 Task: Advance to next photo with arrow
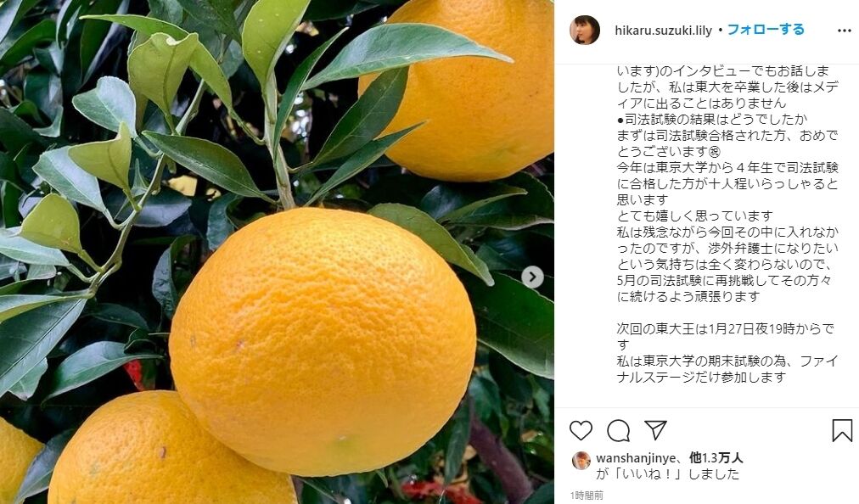[x=532, y=277]
